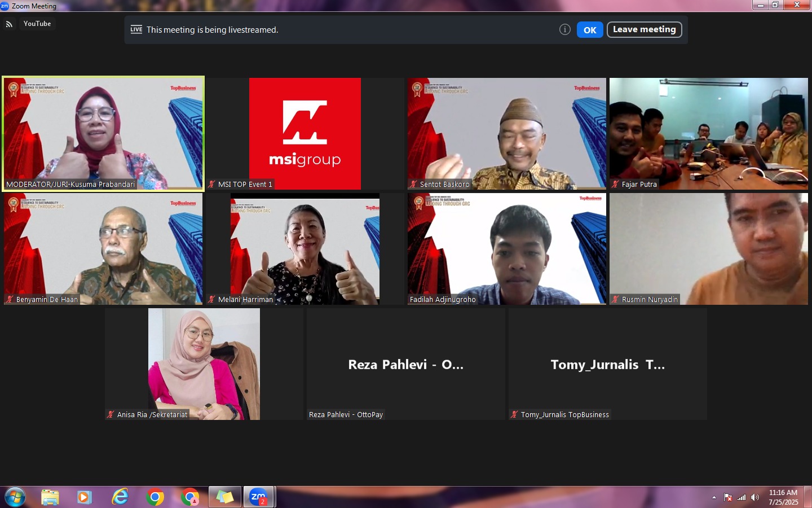Click the info icon in livestream banner
Image resolution: width=812 pixels, height=508 pixels.
(564, 30)
